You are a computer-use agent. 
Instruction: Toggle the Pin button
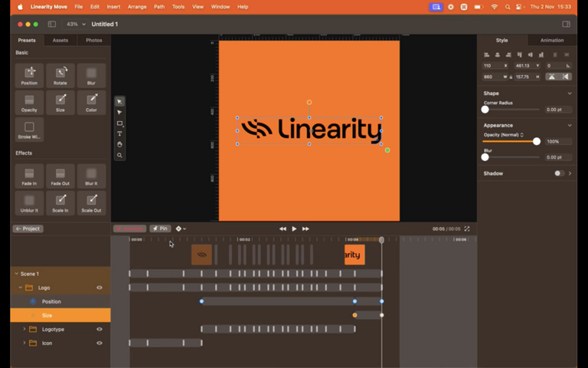click(x=160, y=228)
